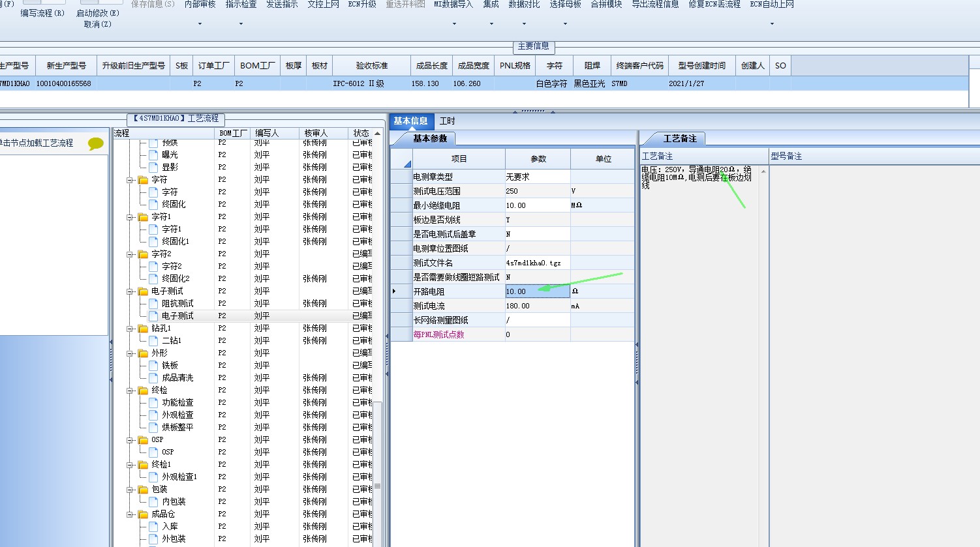Open the 指示检查 dropdown arrow

click(x=241, y=24)
